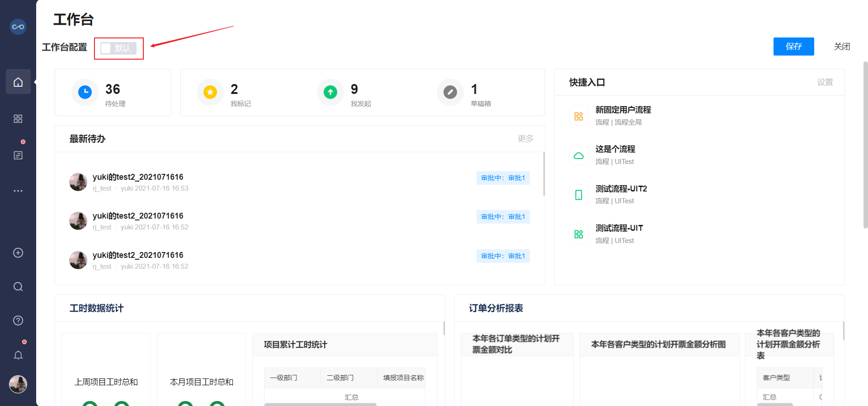Click the phone icon for 测试流程-UIT2
868x406 pixels.
pyautogui.click(x=579, y=195)
